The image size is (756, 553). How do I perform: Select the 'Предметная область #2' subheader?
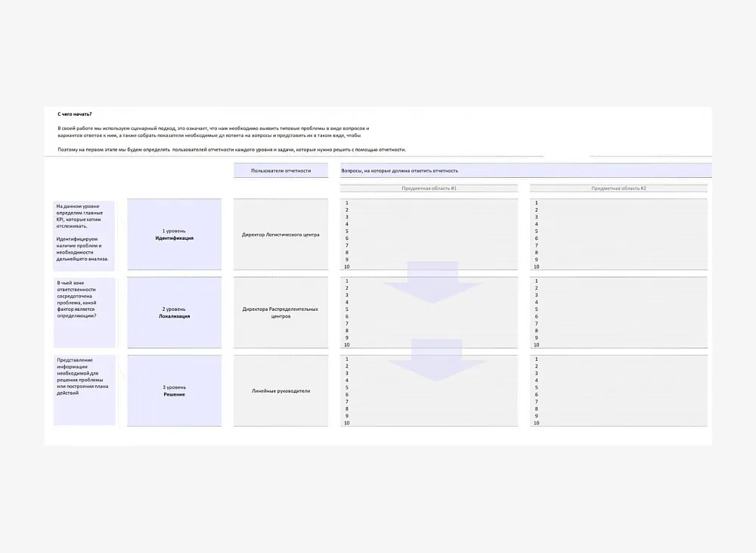pyautogui.click(x=618, y=188)
